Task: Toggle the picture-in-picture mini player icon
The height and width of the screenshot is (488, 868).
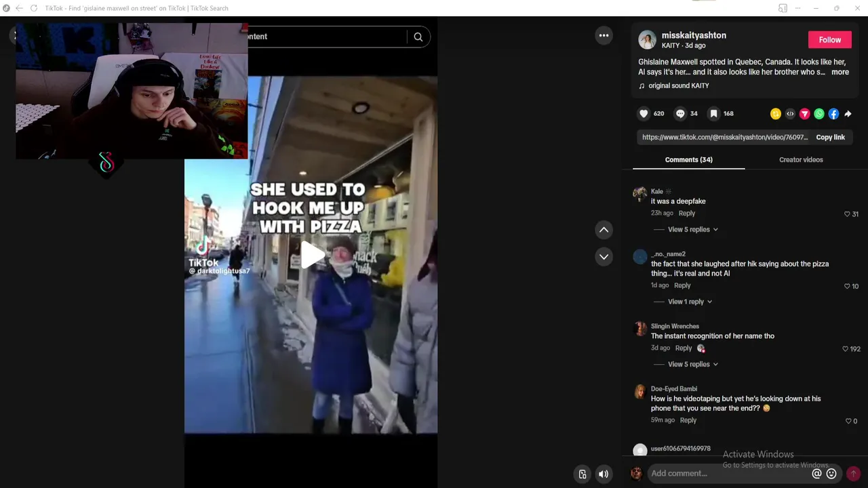Action: tap(582, 474)
